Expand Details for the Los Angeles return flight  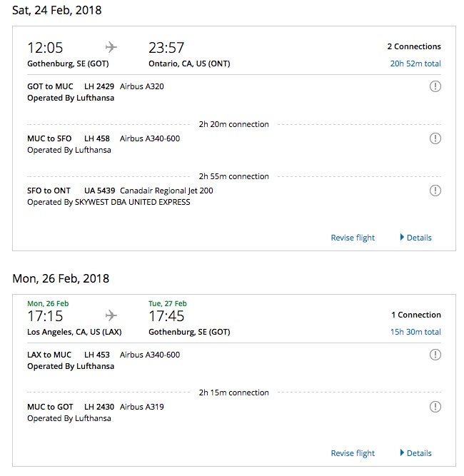coord(415,452)
